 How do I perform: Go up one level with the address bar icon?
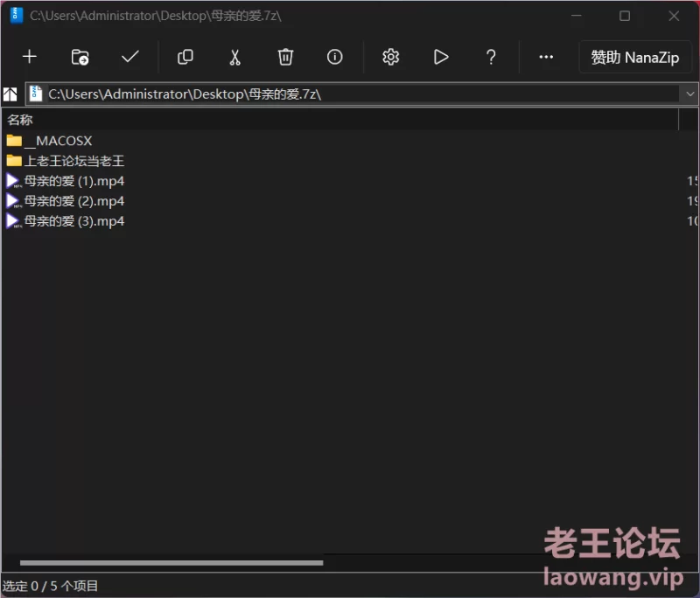(x=11, y=94)
